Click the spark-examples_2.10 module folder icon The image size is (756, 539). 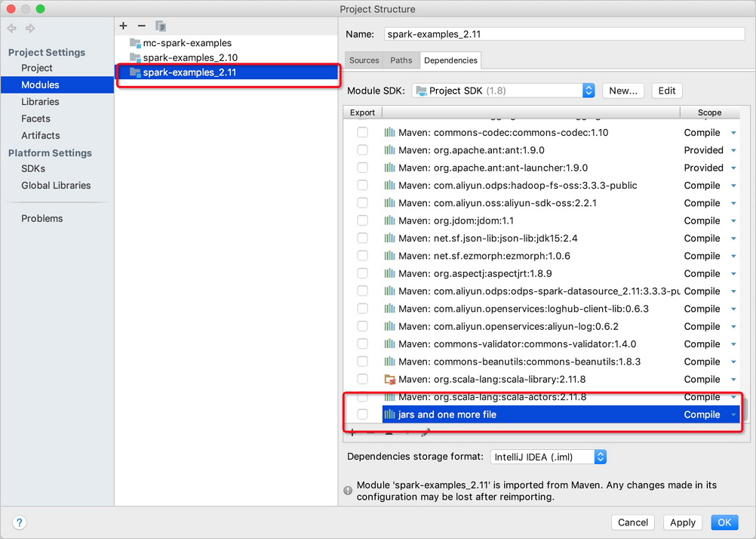point(136,57)
